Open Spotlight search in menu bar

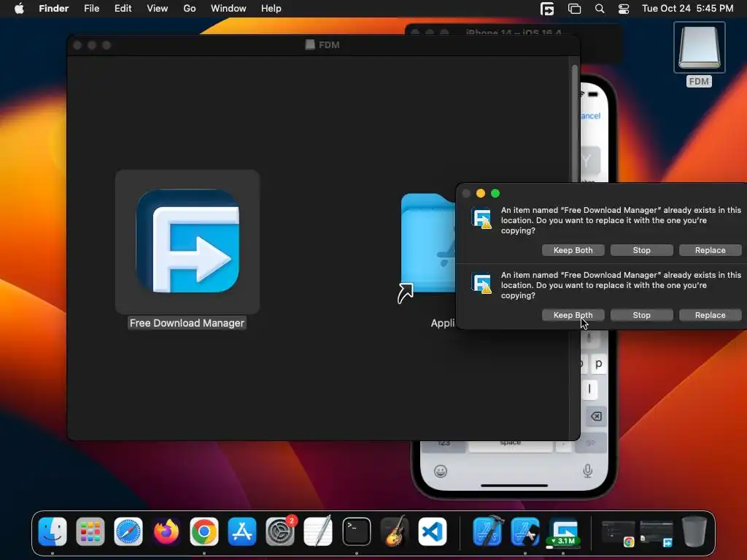600,9
